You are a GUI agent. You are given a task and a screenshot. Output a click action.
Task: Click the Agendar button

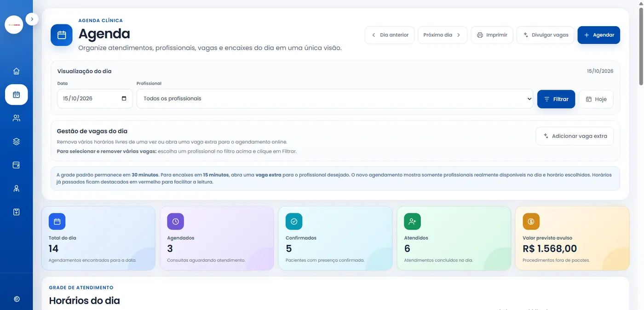[599, 35]
